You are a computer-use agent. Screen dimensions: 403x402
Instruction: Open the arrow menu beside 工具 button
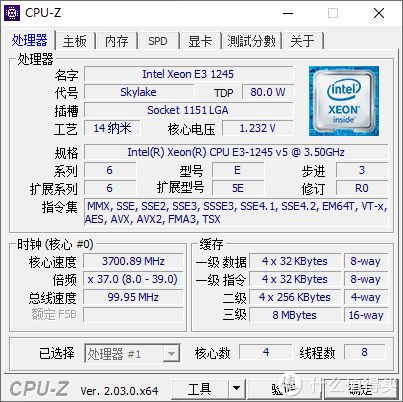point(236,388)
